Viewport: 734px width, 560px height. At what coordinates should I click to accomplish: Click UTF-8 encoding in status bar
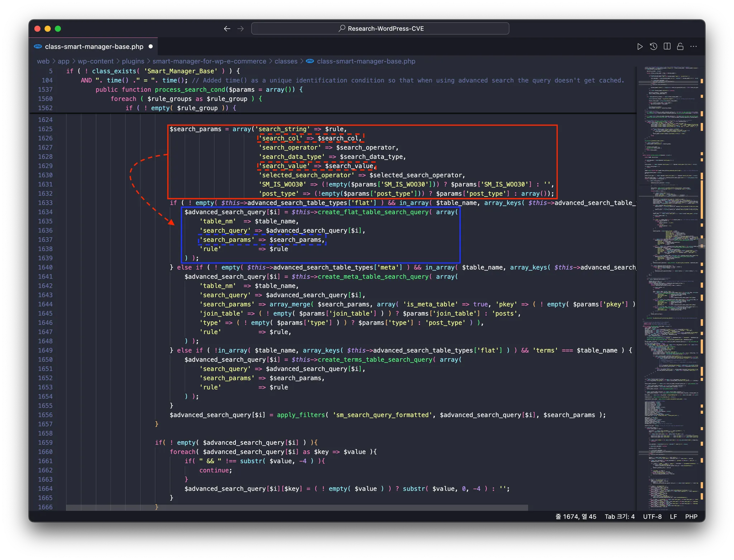tap(652, 517)
